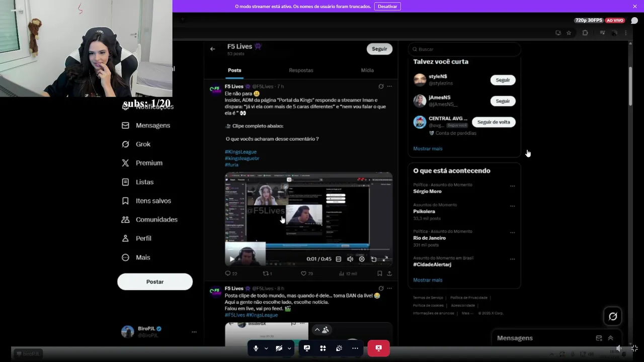Image resolution: width=644 pixels, height=362 pixels.
Task: Open Comunidades in the sidebar
Action: coord(149,219)
